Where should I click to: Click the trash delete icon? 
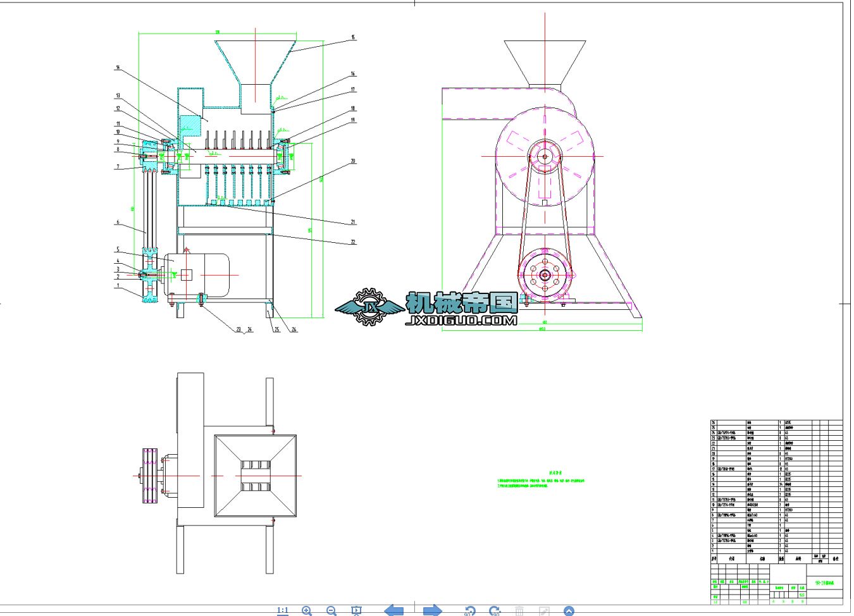(519, 610)
